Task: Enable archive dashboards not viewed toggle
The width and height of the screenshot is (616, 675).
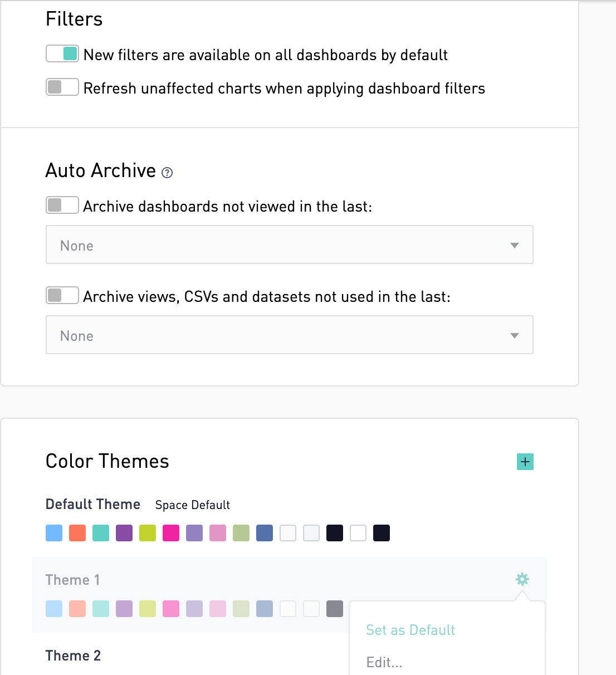Action: pyautogui.click(x=62, y=206)
